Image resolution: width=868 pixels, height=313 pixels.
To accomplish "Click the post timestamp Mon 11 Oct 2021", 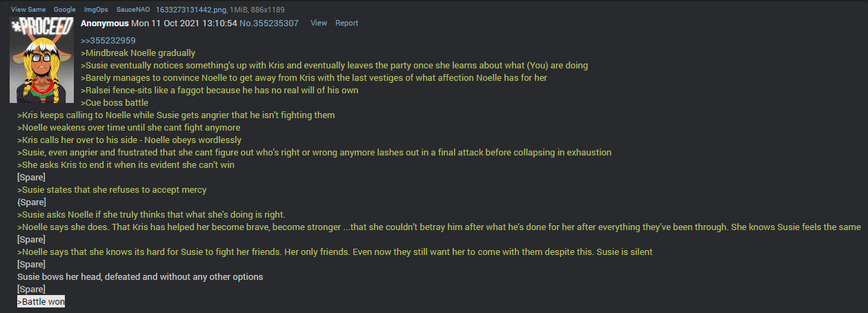I will [184, 23].
